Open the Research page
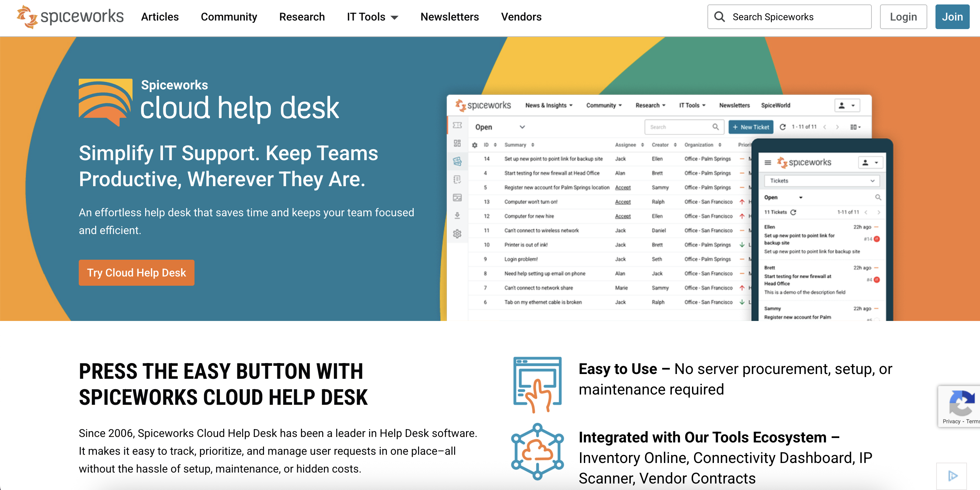 point(302,17)
